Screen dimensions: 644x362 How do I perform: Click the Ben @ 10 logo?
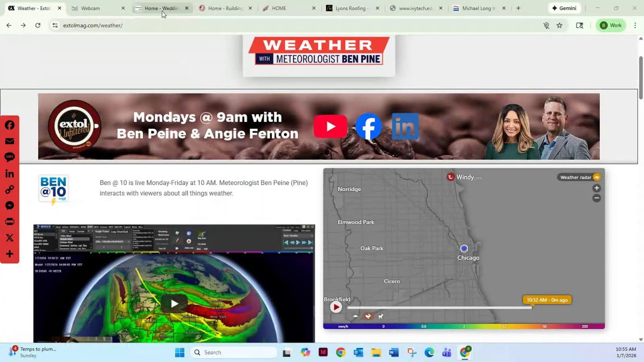click(x=53, y=190)
